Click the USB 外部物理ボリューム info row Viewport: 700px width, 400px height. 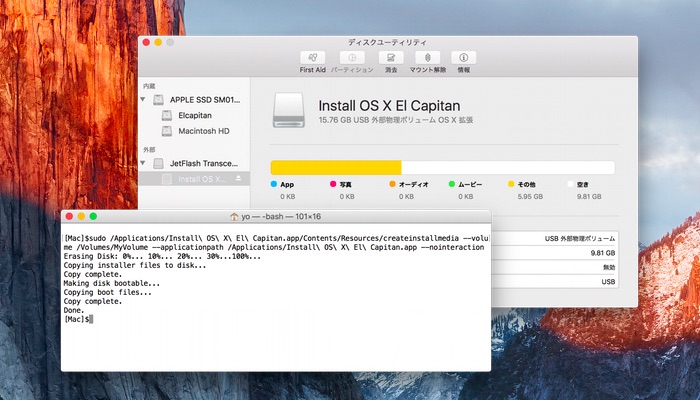[555, 239]
